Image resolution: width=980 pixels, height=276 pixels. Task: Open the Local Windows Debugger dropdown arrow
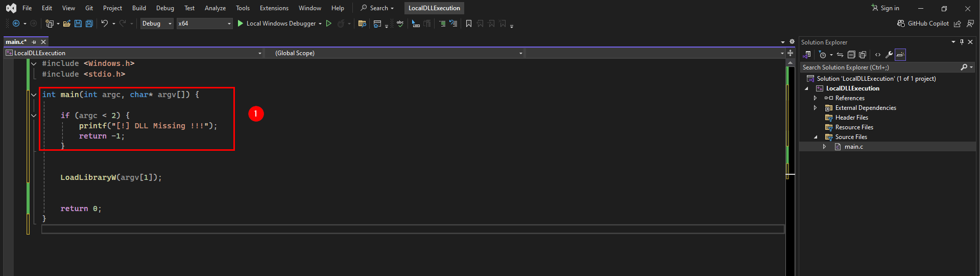click(320, 24)
